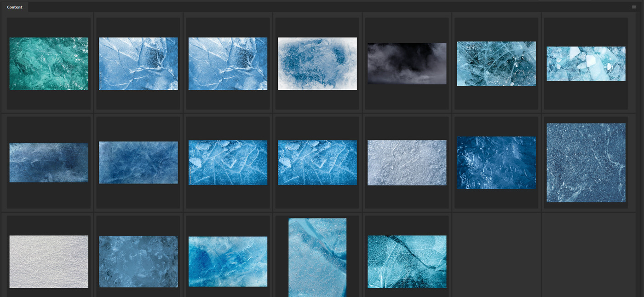Select the broken ice chunks thumbnail
The width and height of the screenshot is (644, 297).
586,64
